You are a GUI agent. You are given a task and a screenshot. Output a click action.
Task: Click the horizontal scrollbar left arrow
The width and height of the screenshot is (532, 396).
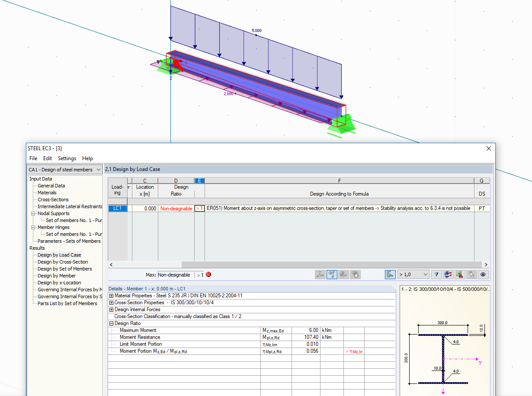(112, 264)
